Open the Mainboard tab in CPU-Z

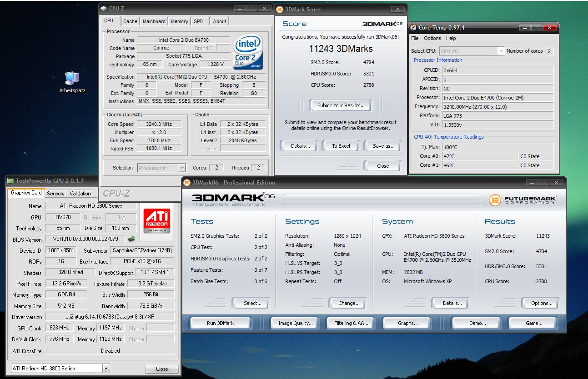click(154, 21)
